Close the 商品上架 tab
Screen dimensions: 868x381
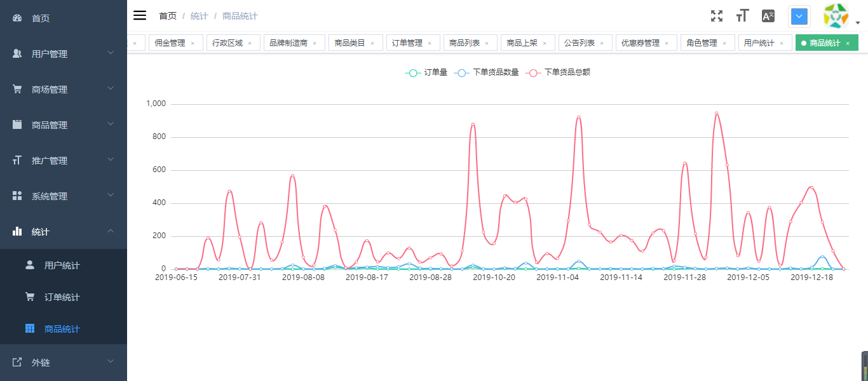(545, 43)
